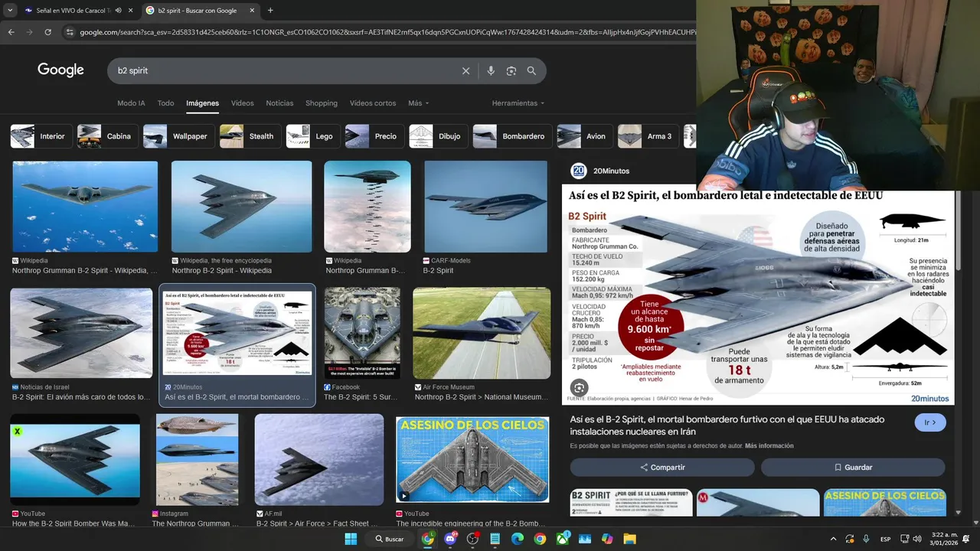
Task: Open the AF.mil B-2 Spirit fact sheet thumbnail
Action: [x=319, y=459]
